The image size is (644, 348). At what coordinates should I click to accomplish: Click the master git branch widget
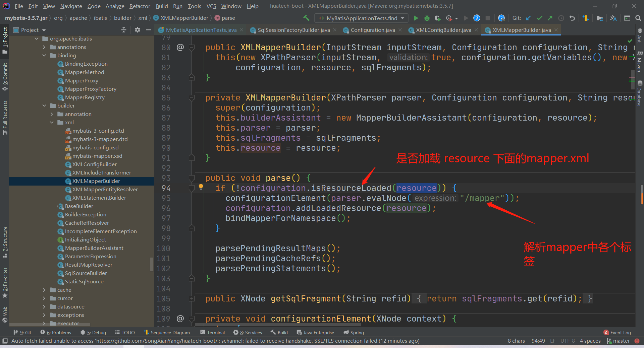(619, 341)
